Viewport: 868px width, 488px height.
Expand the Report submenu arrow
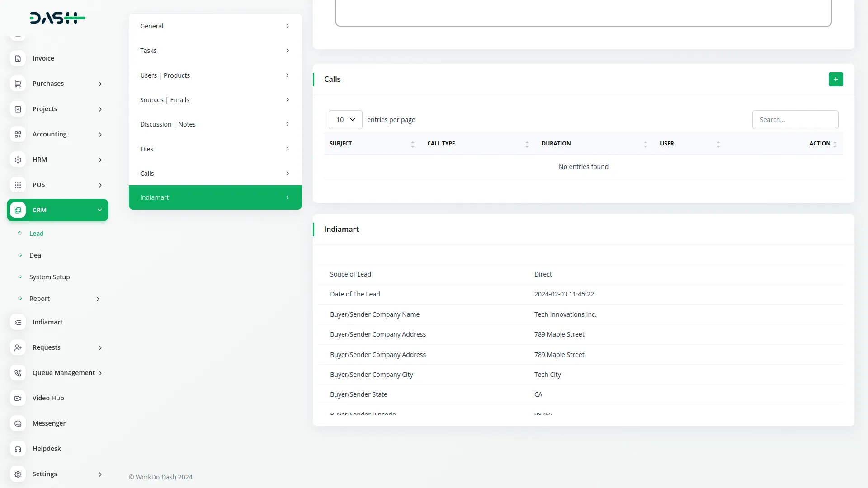pyautogui.click(x=98, y=299)
